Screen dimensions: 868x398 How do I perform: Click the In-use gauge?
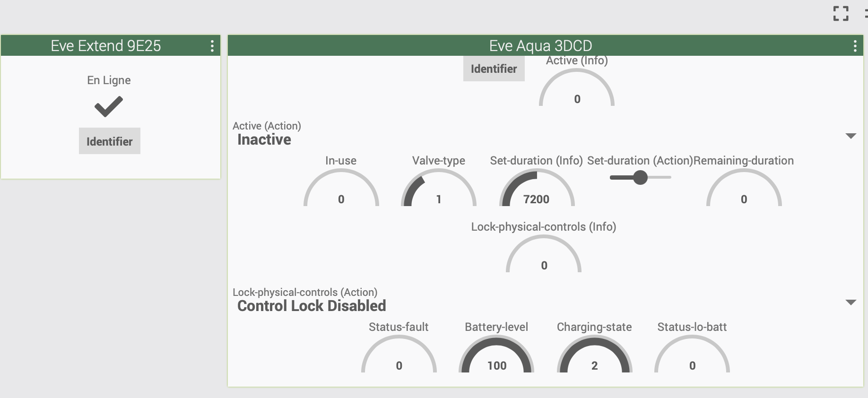[x=341, y=188]
